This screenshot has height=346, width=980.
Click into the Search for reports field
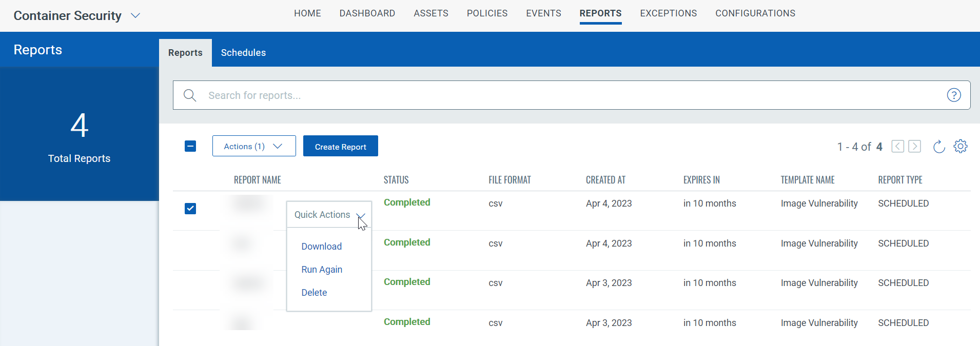point(564,95)
